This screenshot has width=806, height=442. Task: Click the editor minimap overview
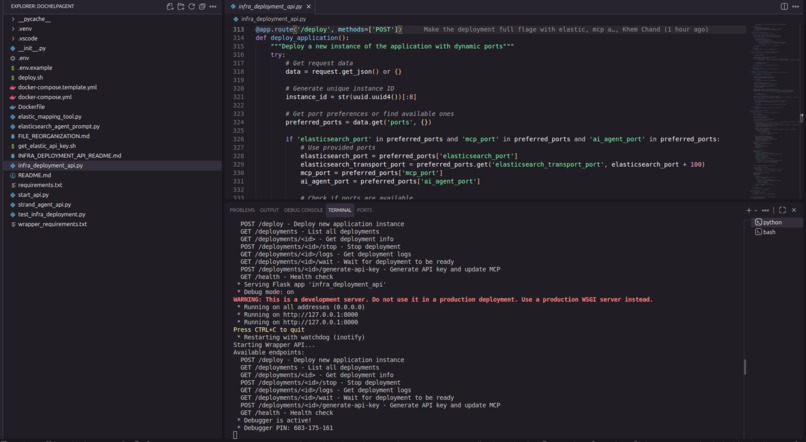coord(773,110)
